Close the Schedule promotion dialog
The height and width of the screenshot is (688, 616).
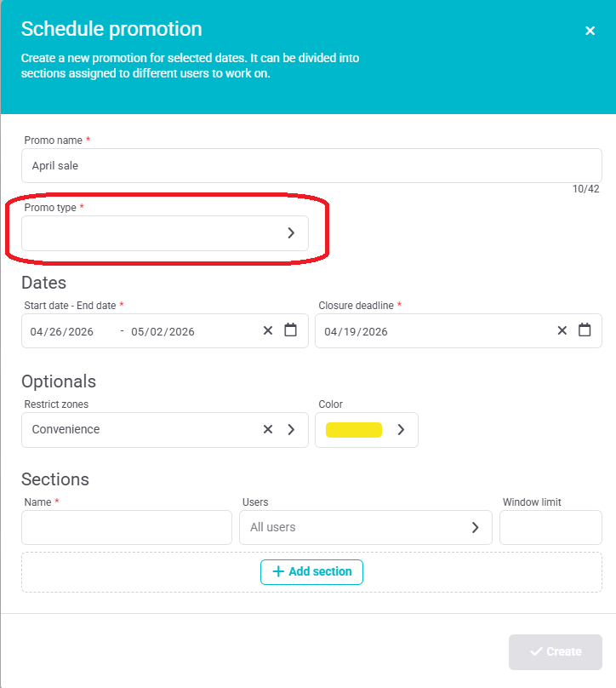(590, 31)
